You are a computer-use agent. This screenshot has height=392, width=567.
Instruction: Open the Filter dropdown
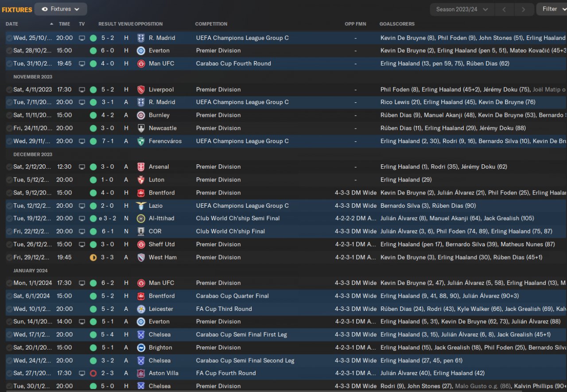click(x=552, y=9)
